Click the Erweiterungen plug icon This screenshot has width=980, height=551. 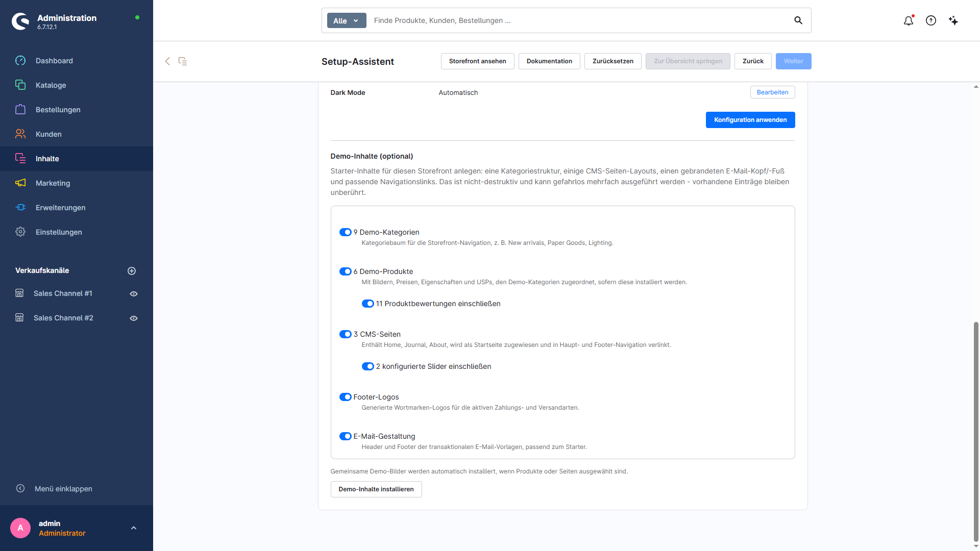coord(20,208)
